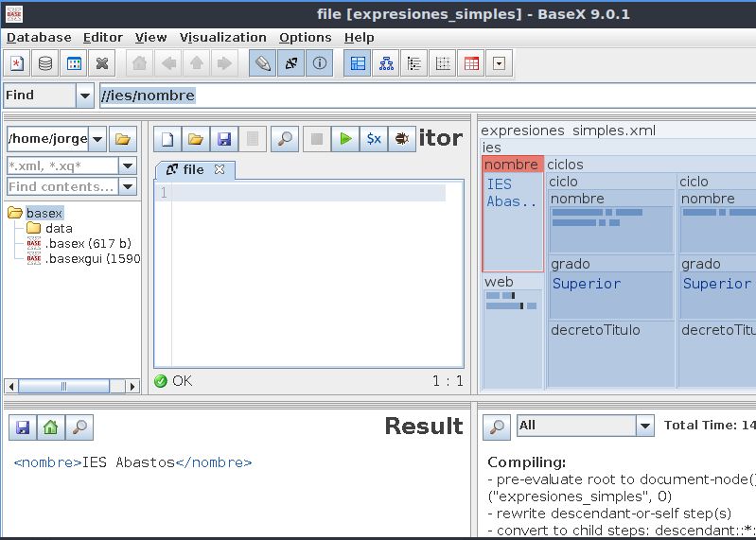Toggle the Editor view pencil button
Image resolution: width=756 pixels, height=540 pixels.
(x=263, y=64)
